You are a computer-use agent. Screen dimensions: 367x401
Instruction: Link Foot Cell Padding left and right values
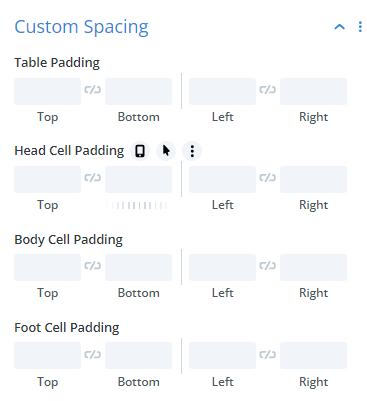tap(268, 355)
